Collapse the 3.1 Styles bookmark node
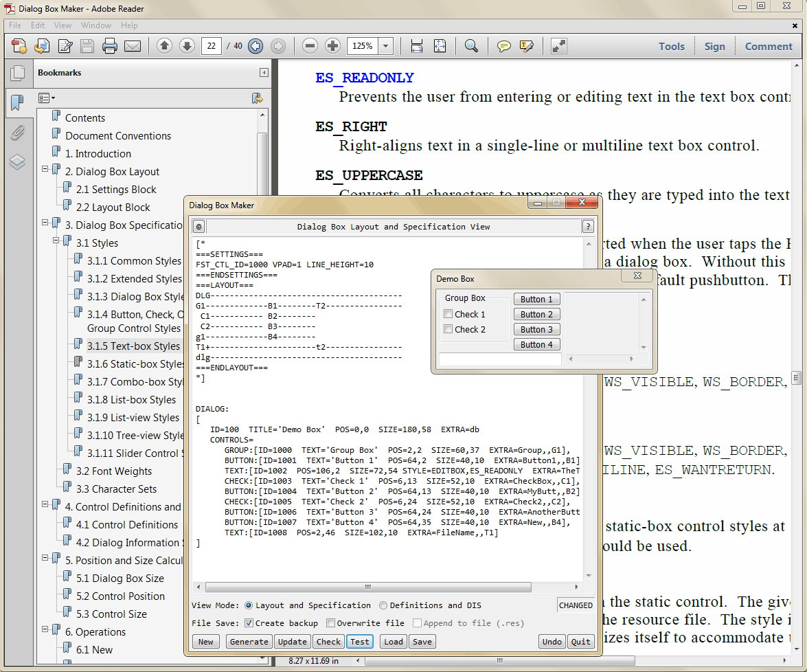The image size is (807, 672). pos(57,241)
